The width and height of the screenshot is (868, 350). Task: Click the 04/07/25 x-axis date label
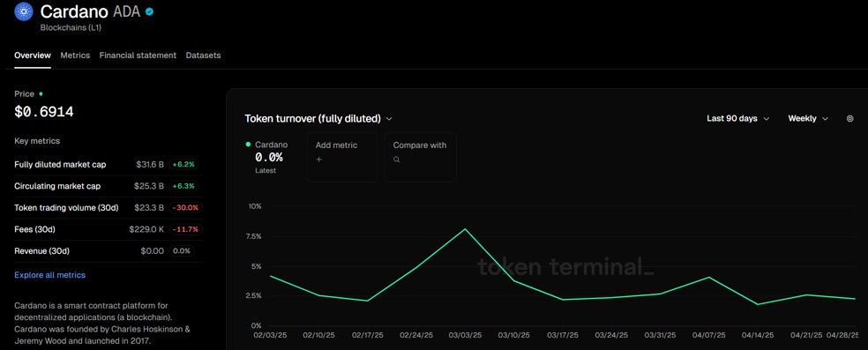pyautogui.click(x=708, y=335)
